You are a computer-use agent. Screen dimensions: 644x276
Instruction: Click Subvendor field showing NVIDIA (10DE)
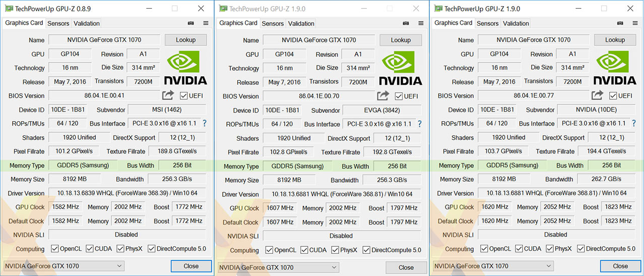(597, 109)
